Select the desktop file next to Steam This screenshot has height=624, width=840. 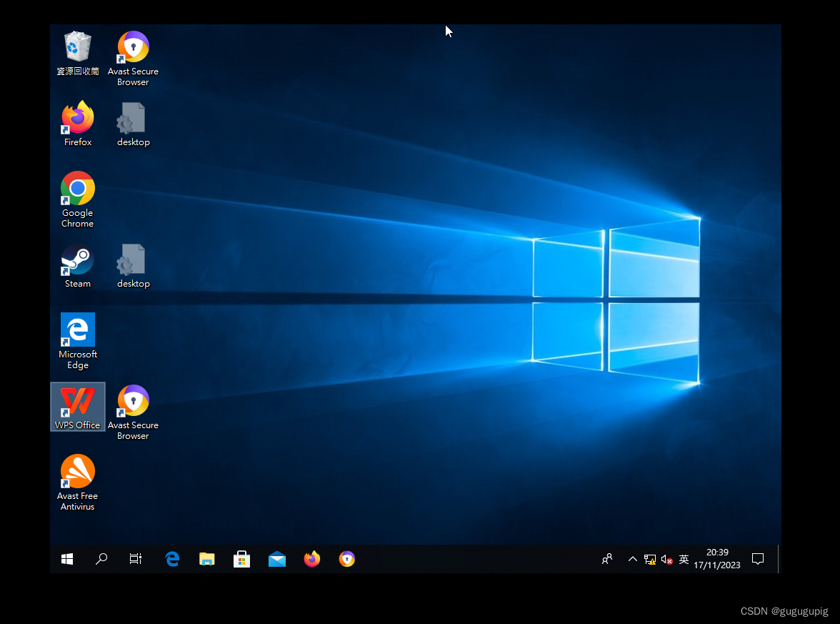coord(133,266)
